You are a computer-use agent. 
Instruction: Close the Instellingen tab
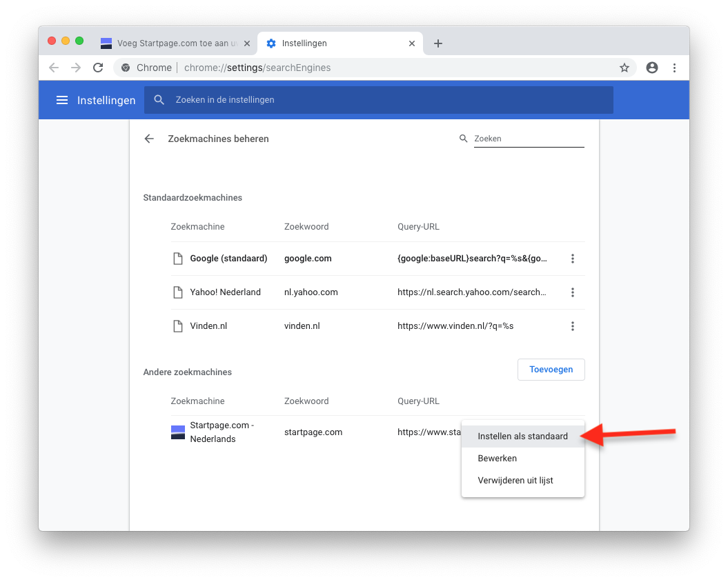tap(412, 43)
